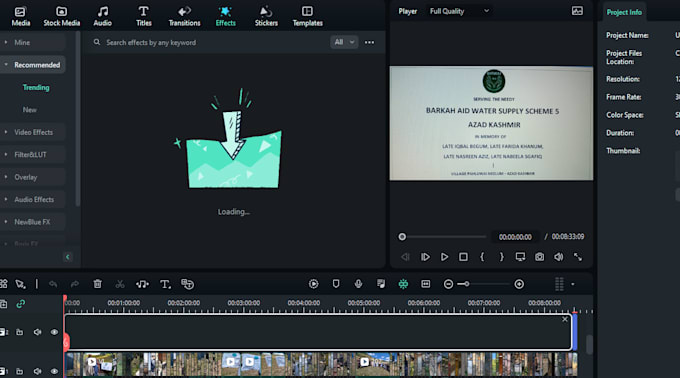Stop the playback
Viewport: 680px width, 378px height.
tap(463, 257)
